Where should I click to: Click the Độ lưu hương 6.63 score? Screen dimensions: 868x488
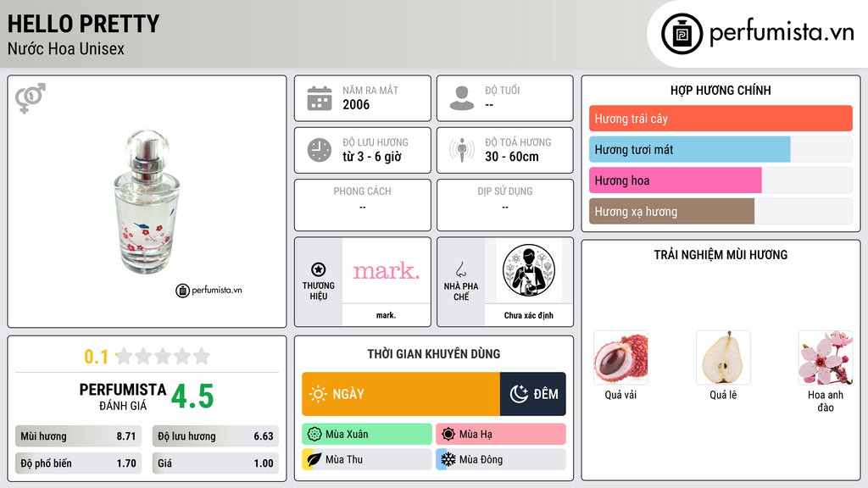(215, 436)
